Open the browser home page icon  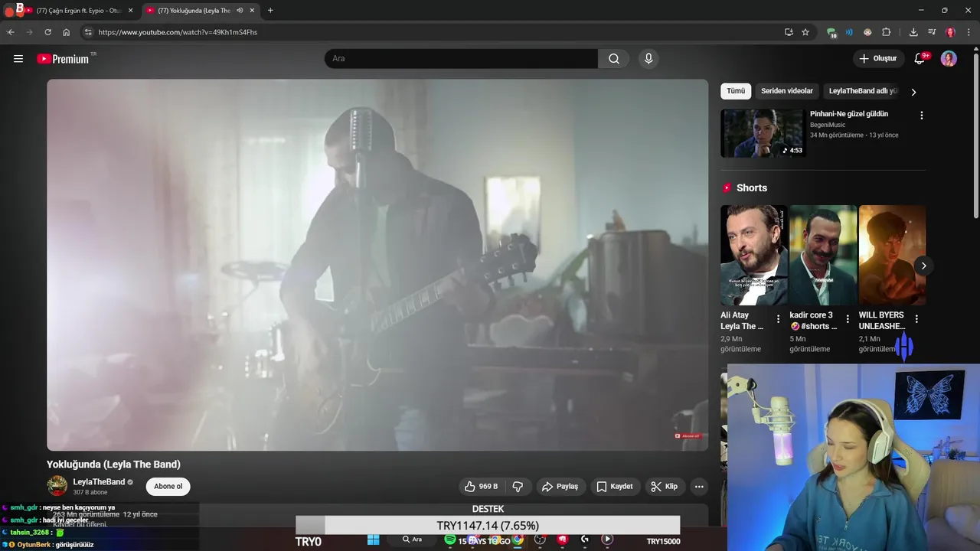pos(67,32)
